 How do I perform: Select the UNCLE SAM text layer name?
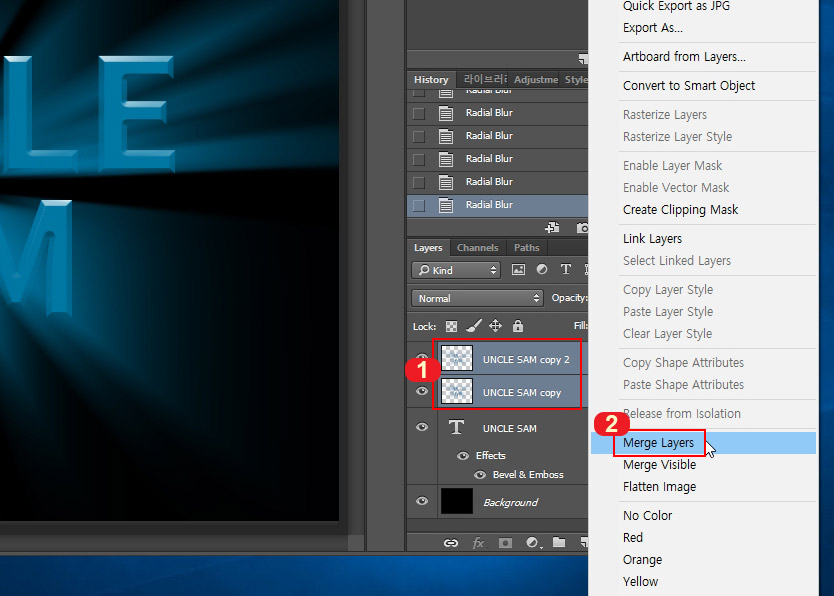pos(510,429)
